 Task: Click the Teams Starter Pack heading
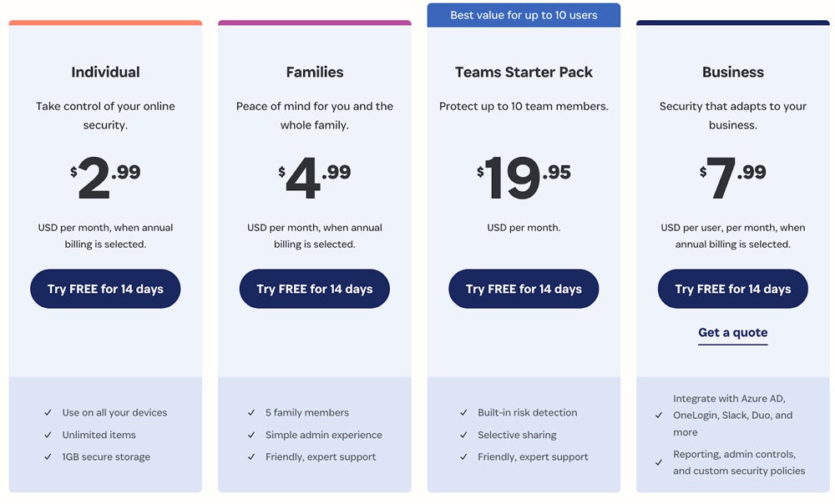(x=524, y=72)
